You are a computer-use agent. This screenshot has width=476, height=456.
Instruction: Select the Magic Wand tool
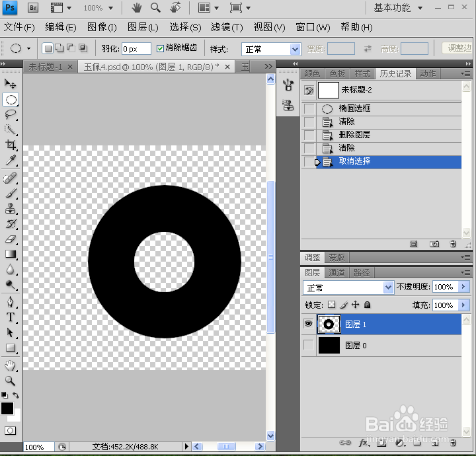click(x=11, y=130)
